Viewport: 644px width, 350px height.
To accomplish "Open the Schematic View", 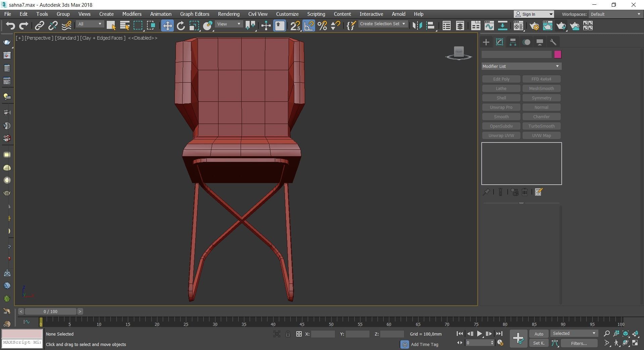I will pos(502,26).
